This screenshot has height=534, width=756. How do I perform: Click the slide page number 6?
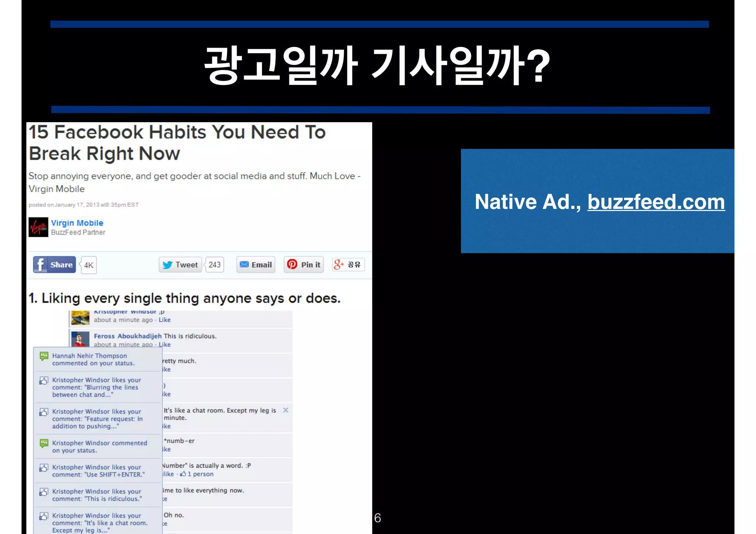tap(377, 518)
